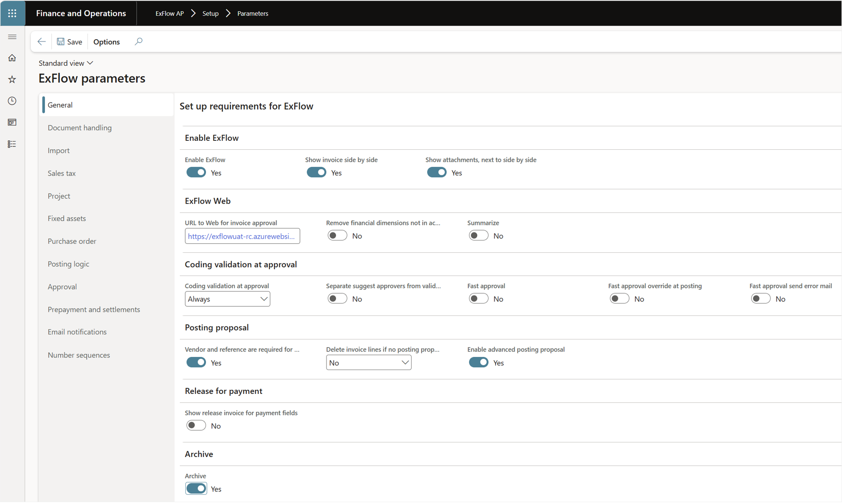Open Recent clock icon in sidebar

12,101
